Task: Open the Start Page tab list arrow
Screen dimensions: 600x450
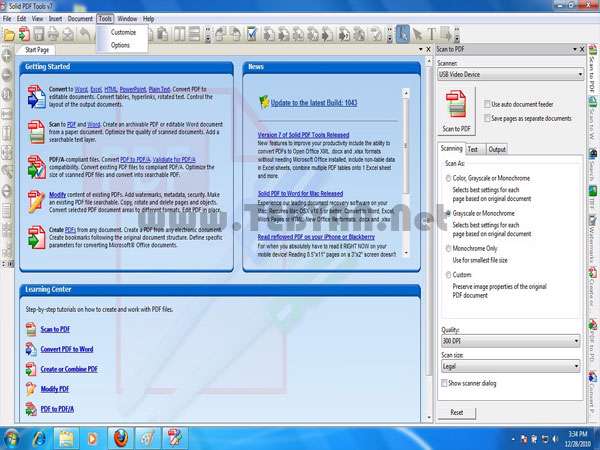Action: [421, 49]
